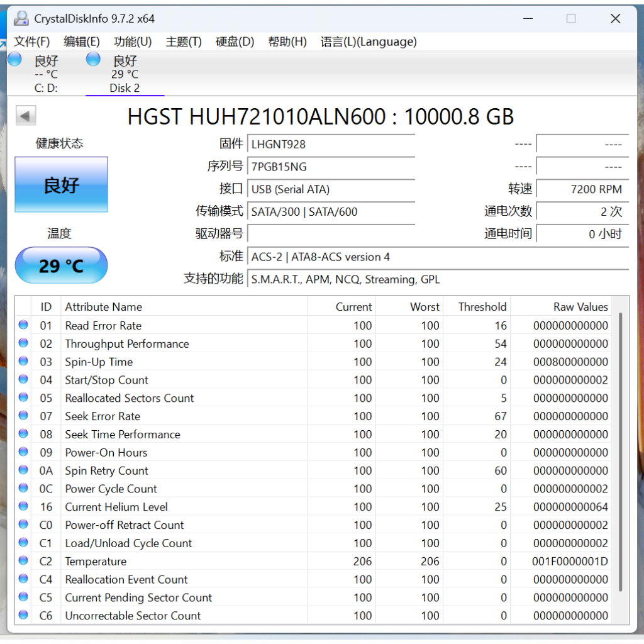644x644 pixels.
Task: Click the power-on count field 2 次
Action: [582, 212]
